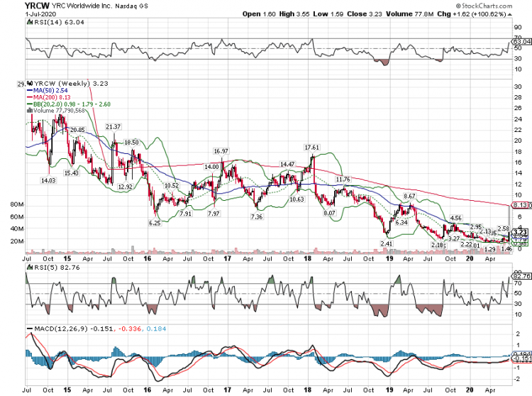Click the 2.41 low price label
This screenshot has height=396, width=532.
click(387, 243)
